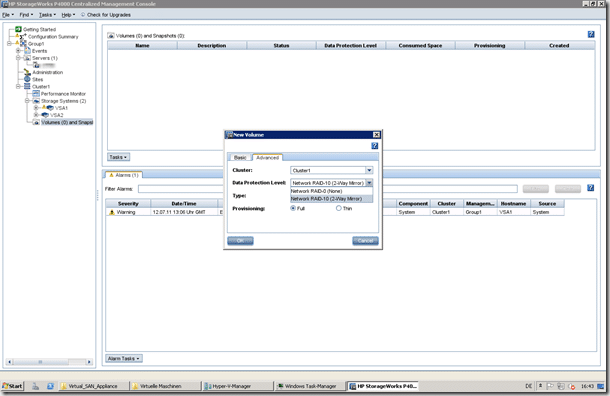Select the Sites globe icon
Viewport: 610px width, 396px height.
point(27,79)
